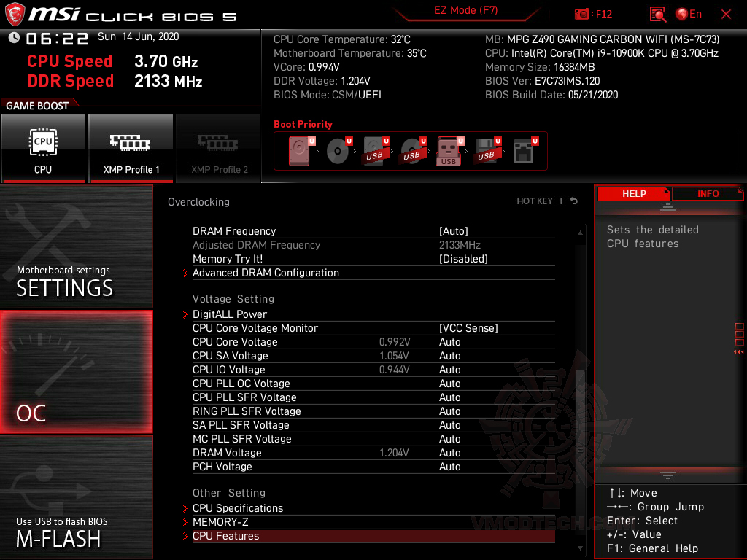Select MC PLL SFR Voltage row
The height and width of the screenshot is (560, 747).
(x=373, y=438)
